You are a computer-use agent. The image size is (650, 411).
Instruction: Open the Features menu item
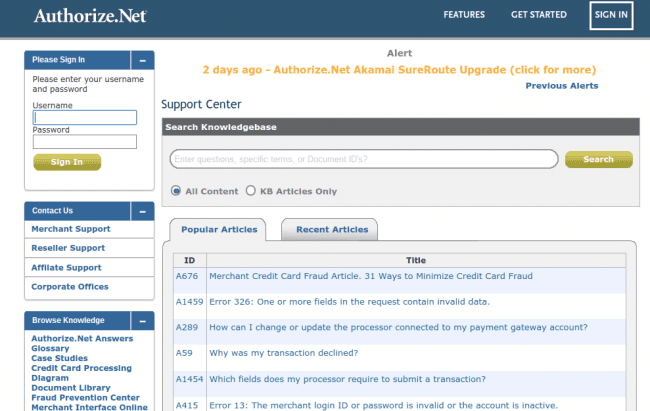pyautogui.click(x=464, y=15)
